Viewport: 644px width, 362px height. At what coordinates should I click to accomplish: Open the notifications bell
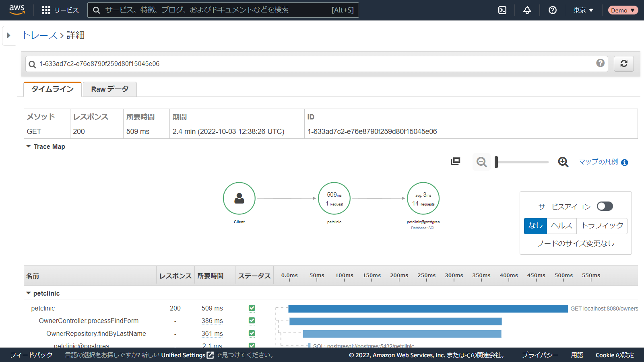(527, 10)
